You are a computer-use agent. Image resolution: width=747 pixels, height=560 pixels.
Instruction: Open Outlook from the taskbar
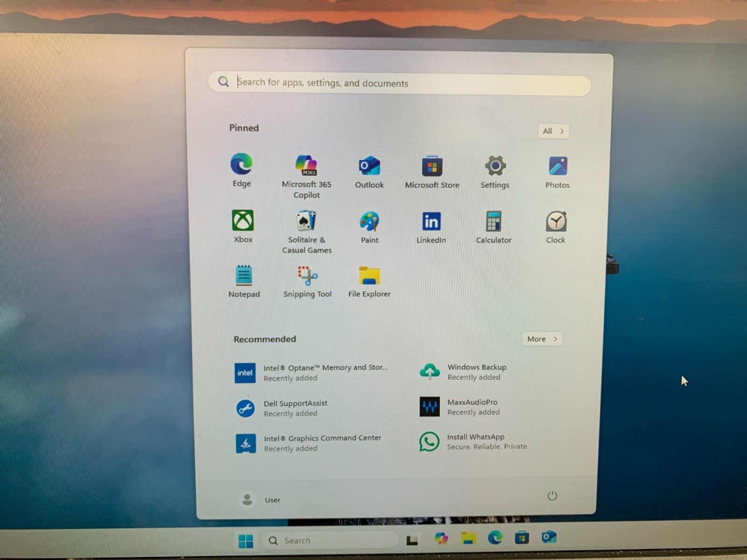tap(549, 538)
